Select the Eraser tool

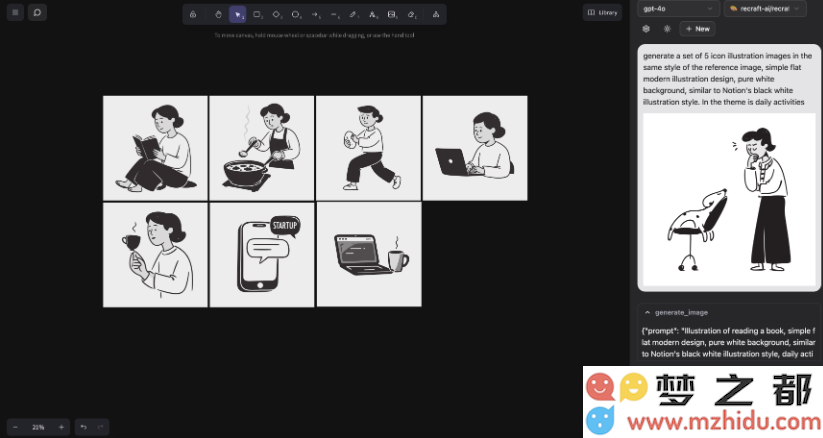click(x=411, y=14)
